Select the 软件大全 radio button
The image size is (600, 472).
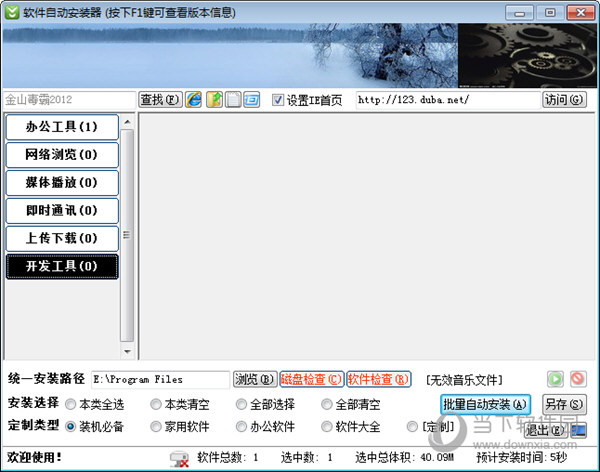pyautogui.click(x=326, y=426)
